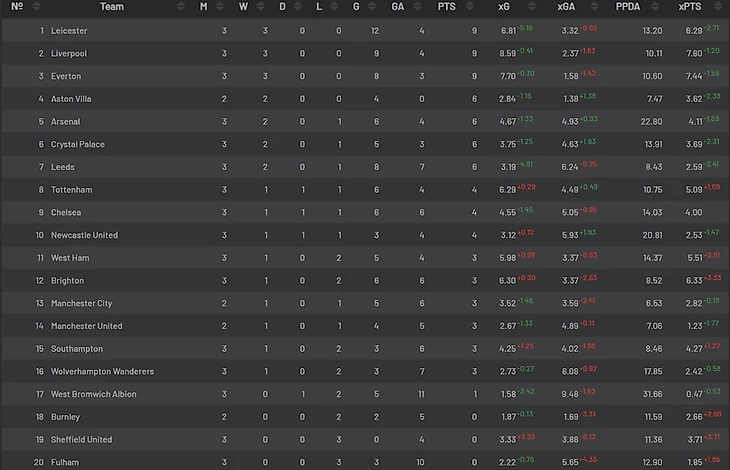Click the M (matches) column header
The width and height of the screenshot is (730, 470).
coord(204,7)
